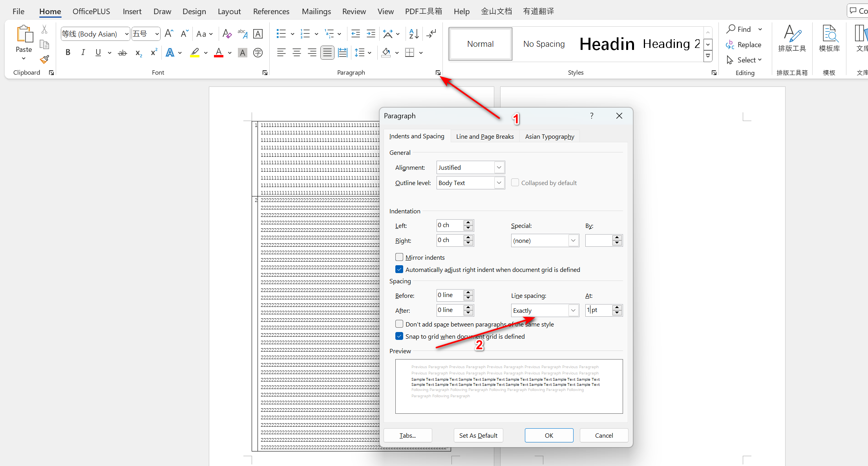Uncheck Snap to grid when document grid defined

[399, 336]
